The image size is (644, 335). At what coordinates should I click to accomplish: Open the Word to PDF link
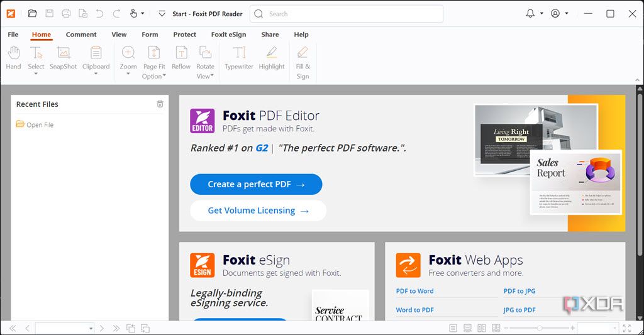point(415,310)
